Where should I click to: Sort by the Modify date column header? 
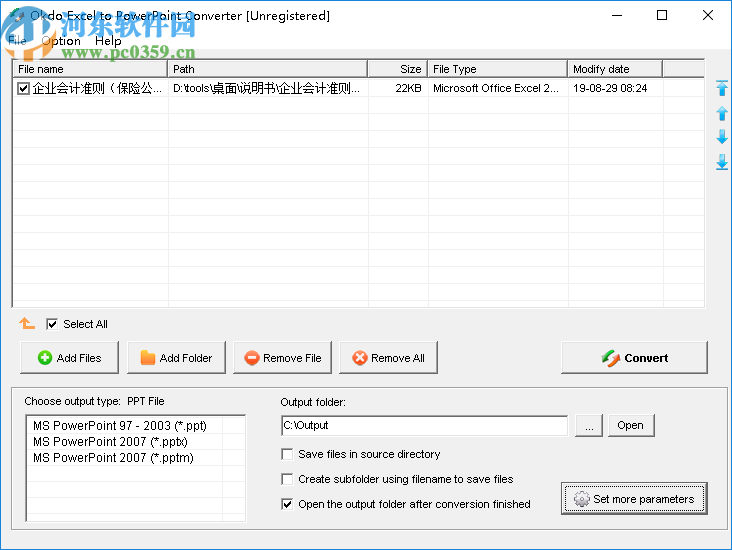coord(615,69)
